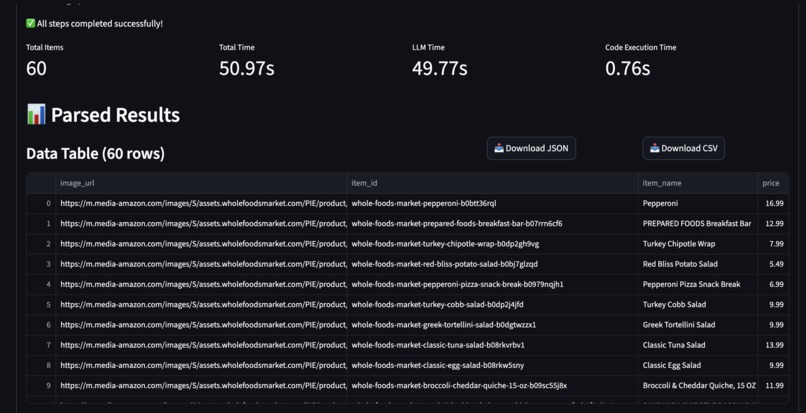Click the green checkmark success icon
This screenshot has width=806, height=413.
tap(30, 24)
